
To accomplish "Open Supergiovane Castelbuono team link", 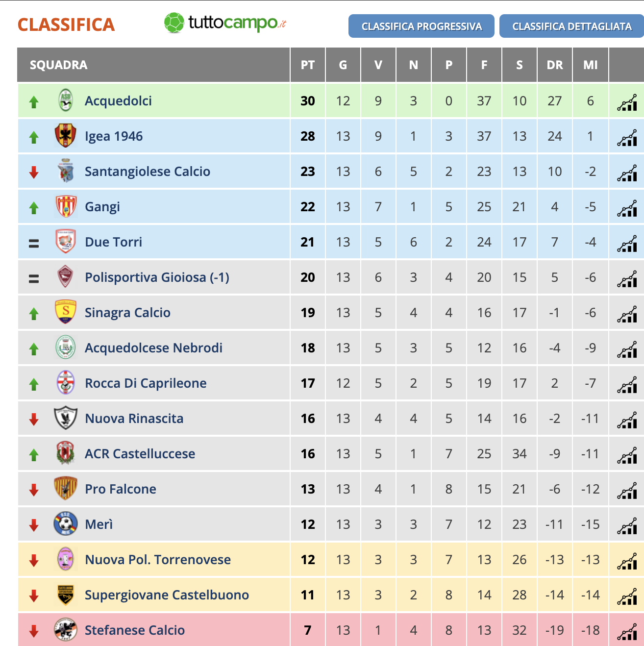I will click(167, 595).
